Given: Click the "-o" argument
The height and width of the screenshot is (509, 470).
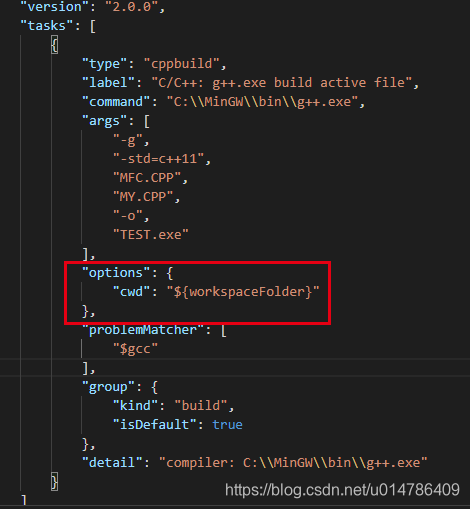Looking at the screenshot, I should coord(128,216).
